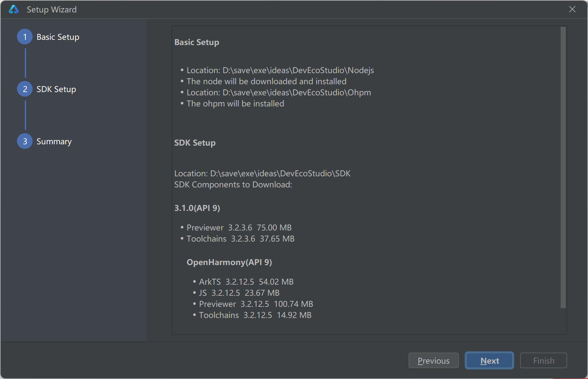
Task: Click the step 2 circle icon
Action: (25, 89)
